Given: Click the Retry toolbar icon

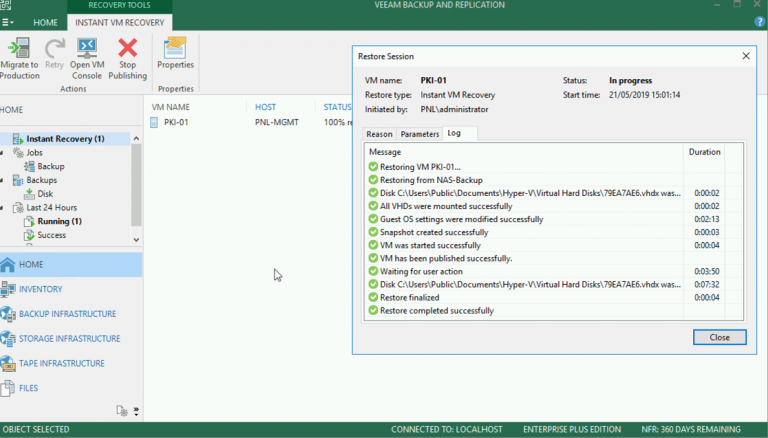Looking at the screenshot, I should 54,54.
